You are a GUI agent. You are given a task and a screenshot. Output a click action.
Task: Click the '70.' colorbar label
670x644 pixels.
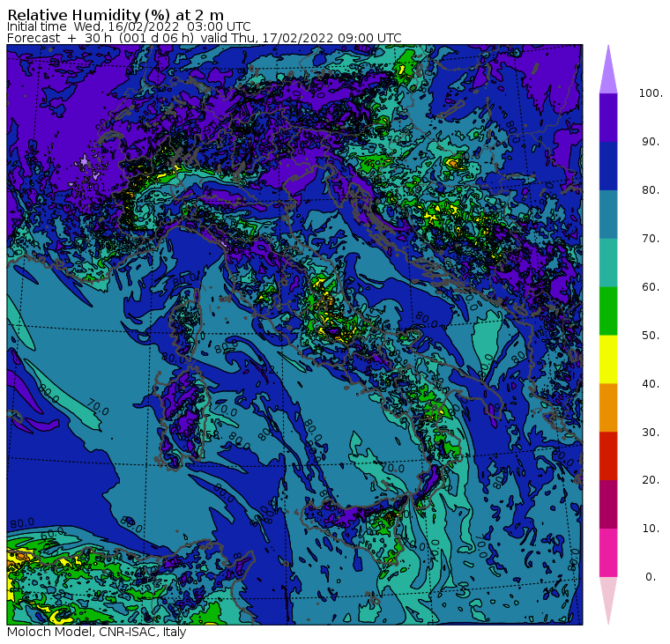click(651, 238)
